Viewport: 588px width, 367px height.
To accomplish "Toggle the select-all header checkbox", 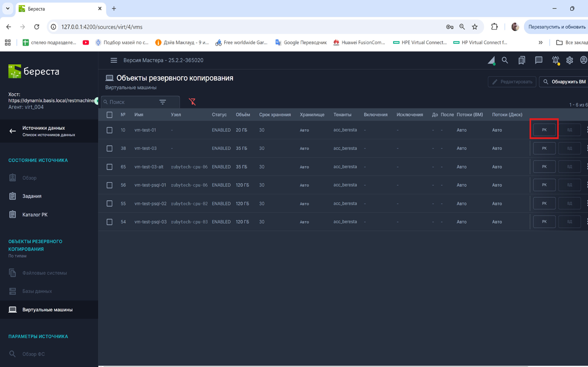I will pyautogui.click(x=110, y=115).
